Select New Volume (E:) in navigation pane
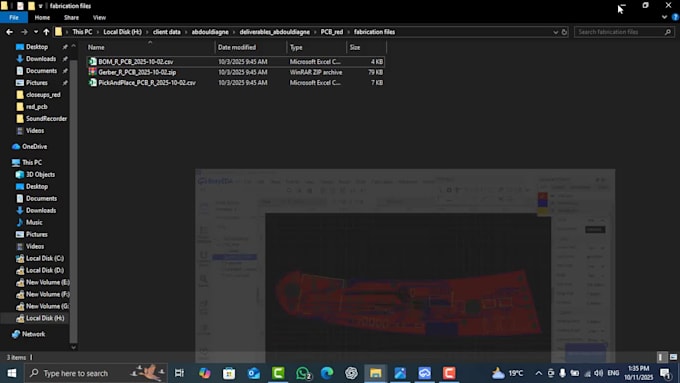The image size is (680, 383). coord(47,282)
